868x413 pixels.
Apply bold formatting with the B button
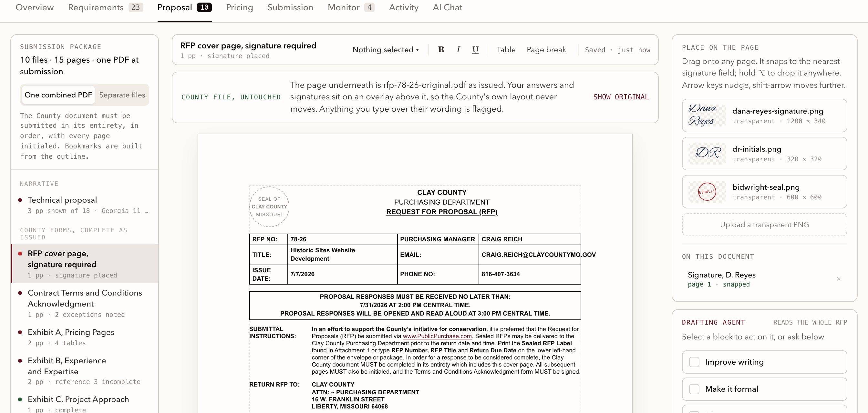click(x=441, y=49)
